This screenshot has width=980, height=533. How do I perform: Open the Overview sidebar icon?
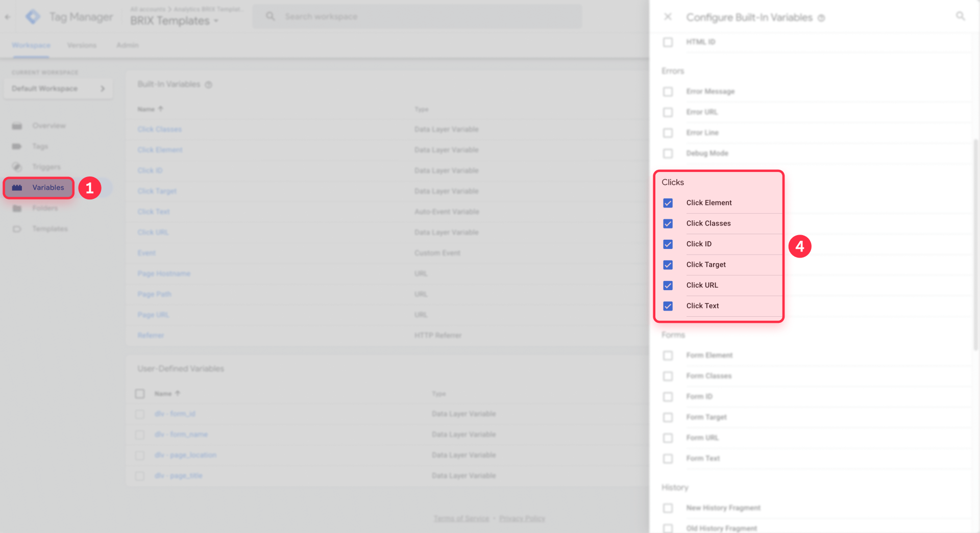click(17, 125)
